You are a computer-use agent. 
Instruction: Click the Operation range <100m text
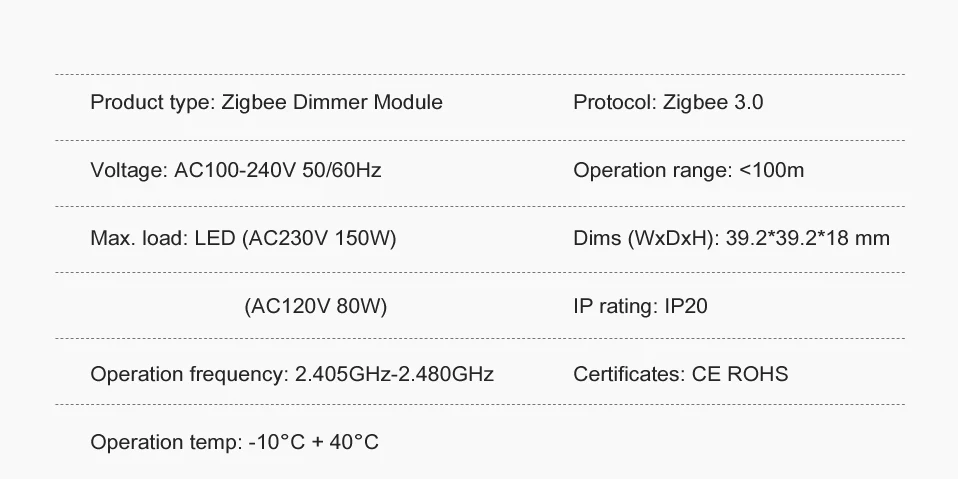[x=689, y=170]
